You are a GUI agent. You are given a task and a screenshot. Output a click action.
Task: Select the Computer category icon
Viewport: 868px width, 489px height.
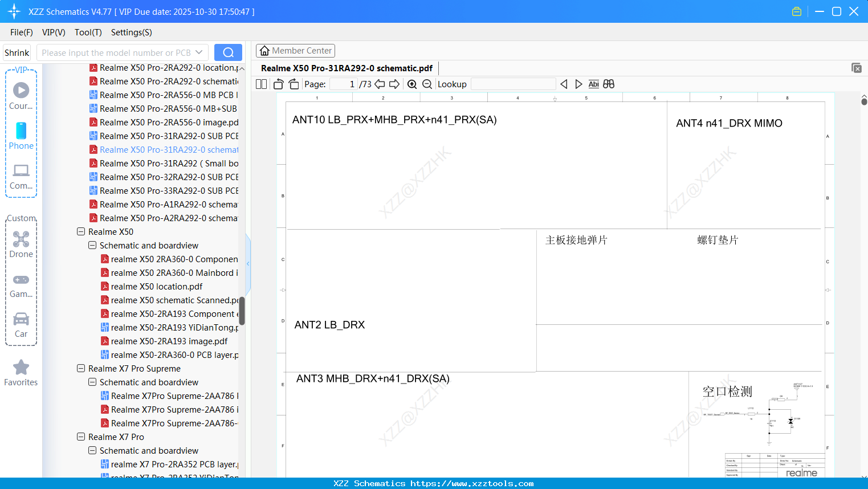point(21,176)
